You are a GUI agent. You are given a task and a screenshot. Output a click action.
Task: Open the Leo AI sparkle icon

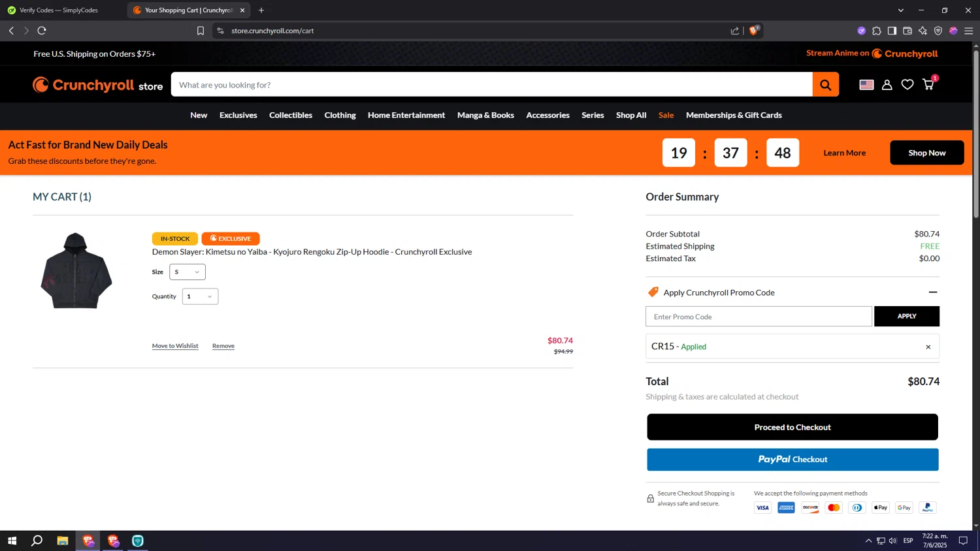pyautogui.click(x=923, y=31)
